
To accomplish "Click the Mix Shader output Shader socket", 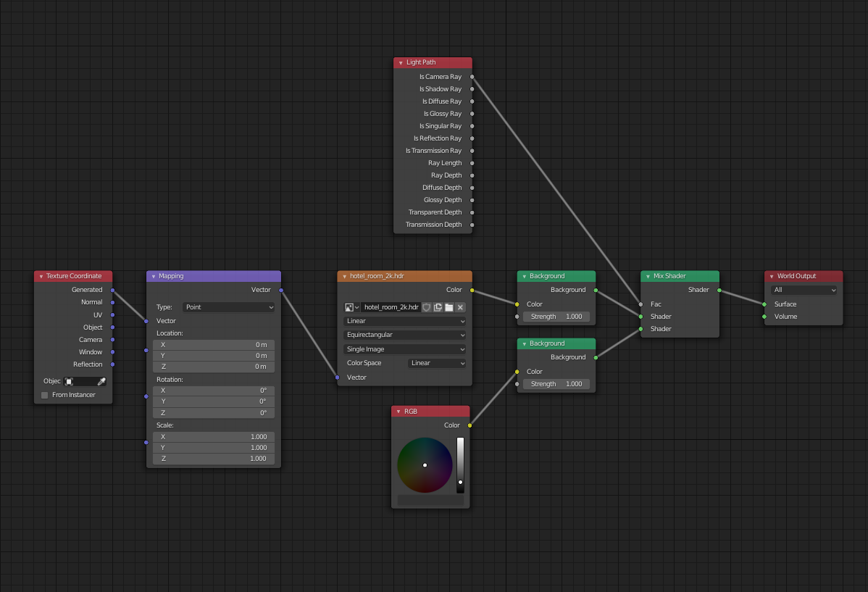I will tap(719, 290).
